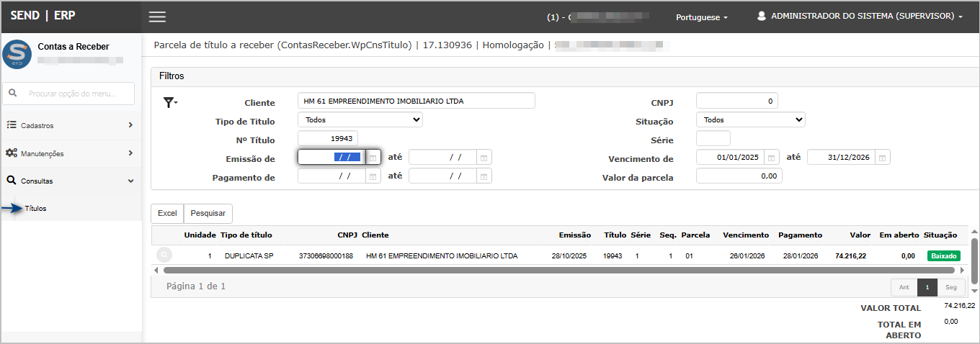Open the Tipo de Título dropdown
Image resolution: width=980 pixels, height=344 pixels.
click(360, 120)
